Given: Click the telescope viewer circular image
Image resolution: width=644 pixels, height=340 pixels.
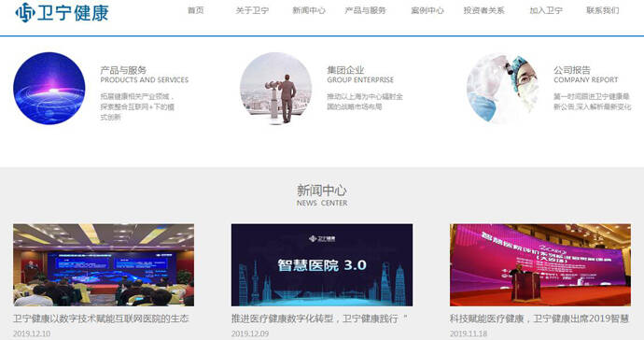Looking at the screenshot, I should (276, 89).
